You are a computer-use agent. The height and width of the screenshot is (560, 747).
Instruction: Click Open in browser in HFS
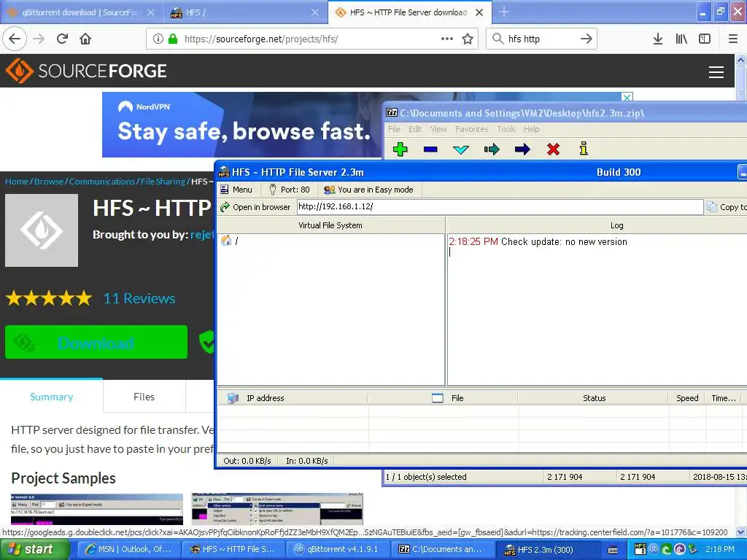255,207
